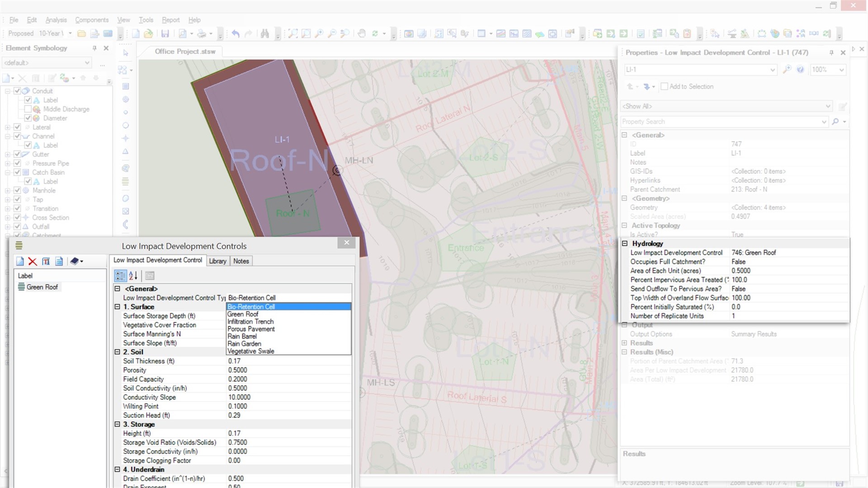Image resolution: width=868 pixels, height=488 pixels.
Task: Select the Print icon in toolbar
Action: 202,33
